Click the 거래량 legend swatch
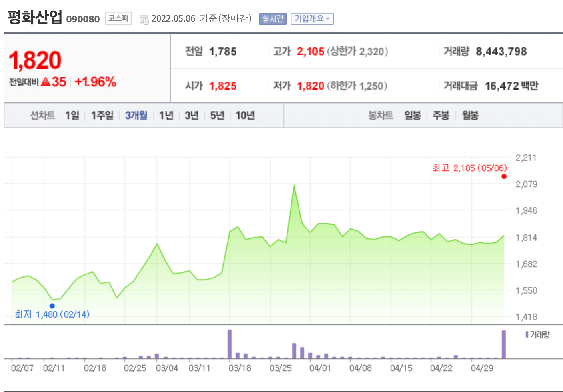Screen dimensions: 563x392 coord(527,334)
